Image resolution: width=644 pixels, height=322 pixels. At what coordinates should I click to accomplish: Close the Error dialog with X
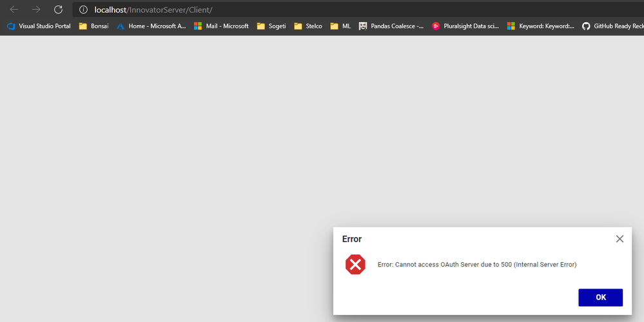[x=620, y=239]
